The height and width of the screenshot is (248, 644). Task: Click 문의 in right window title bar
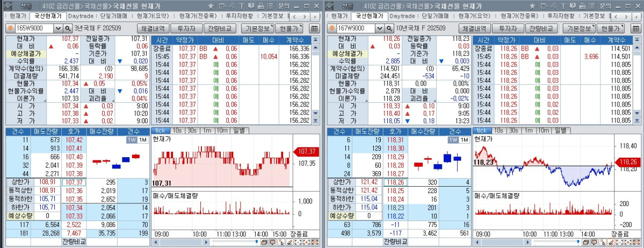point(605,6)
